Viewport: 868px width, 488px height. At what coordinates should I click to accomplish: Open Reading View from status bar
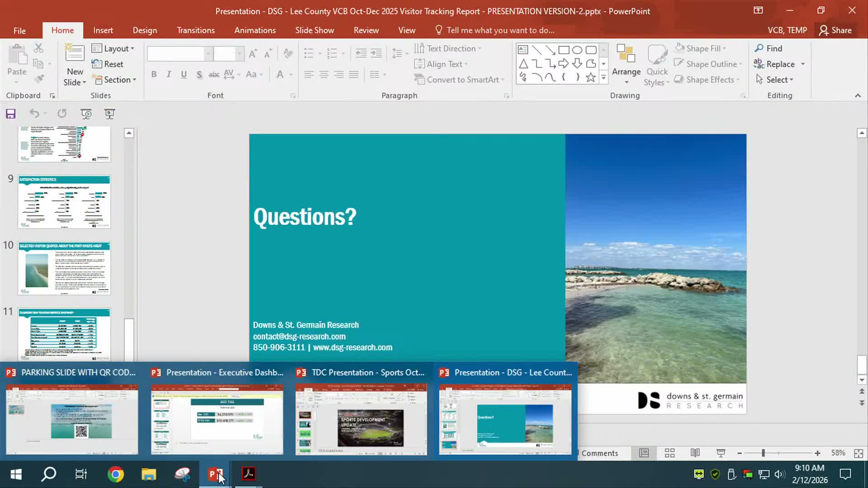[695, 453]
